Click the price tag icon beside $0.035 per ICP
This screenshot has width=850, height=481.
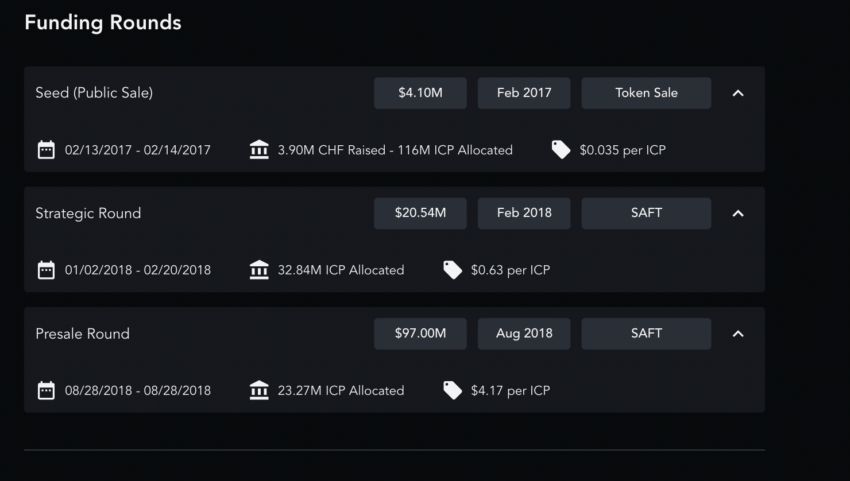561,150
